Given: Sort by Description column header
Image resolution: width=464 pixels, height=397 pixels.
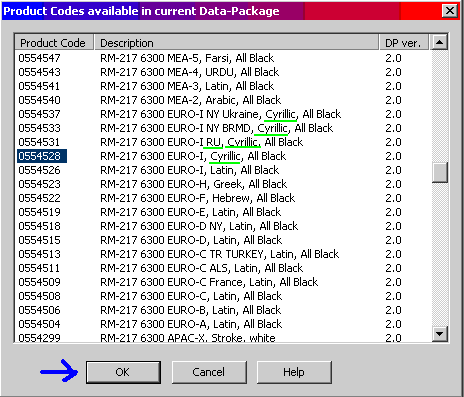Looking at the screenshot, I should (237, 43).
